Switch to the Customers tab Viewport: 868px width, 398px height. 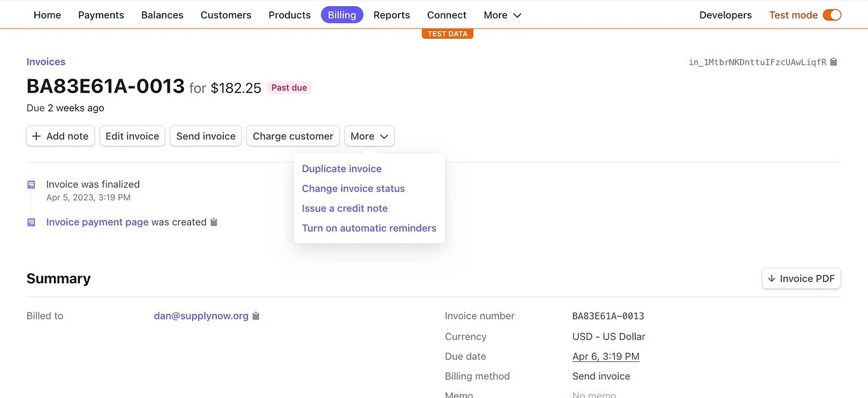tap(226, 15)
